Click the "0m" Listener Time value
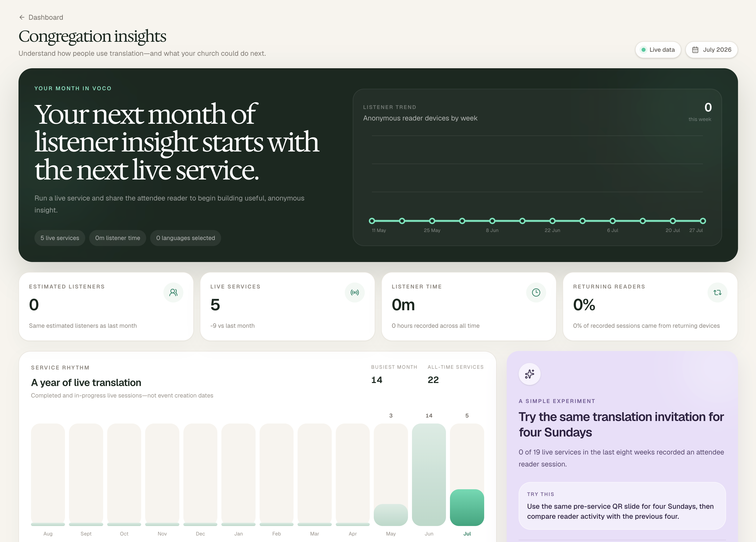 pos(403,304)
